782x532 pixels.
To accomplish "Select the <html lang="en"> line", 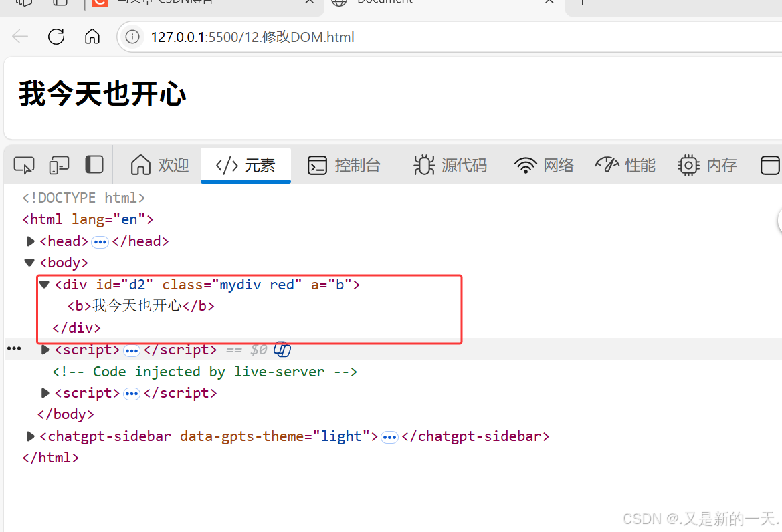I will [88, 219].
